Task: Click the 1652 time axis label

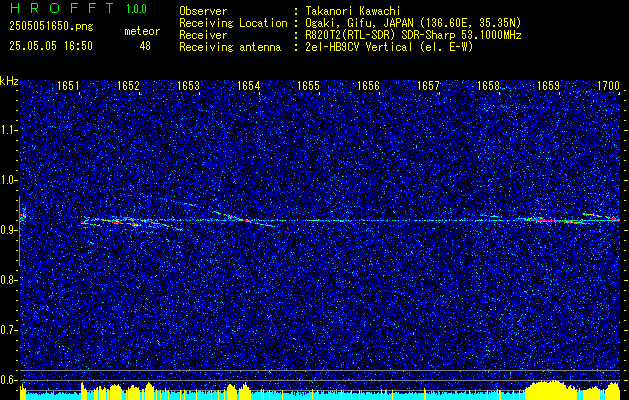Action: point(128,85)
